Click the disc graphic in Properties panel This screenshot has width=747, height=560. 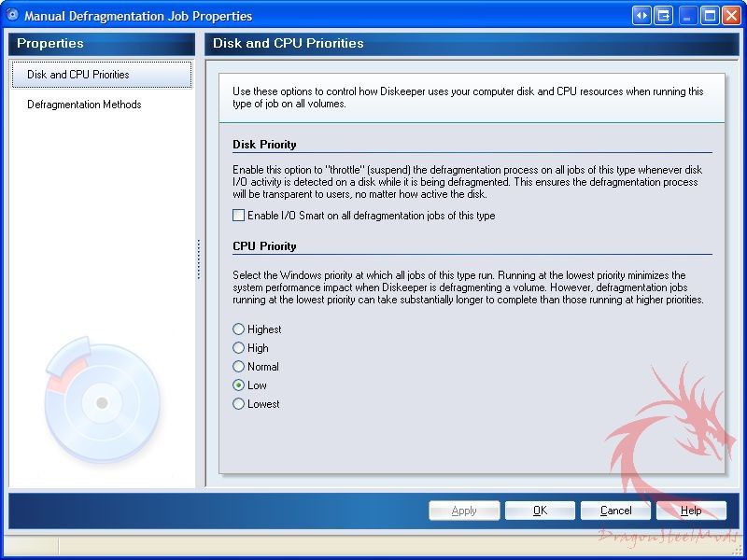pos(101,402)
